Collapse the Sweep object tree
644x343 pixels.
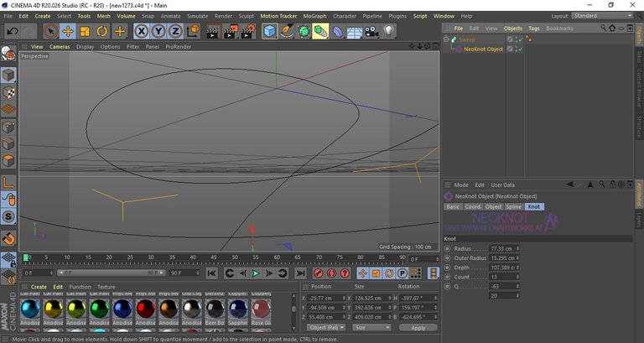(446, 39)
